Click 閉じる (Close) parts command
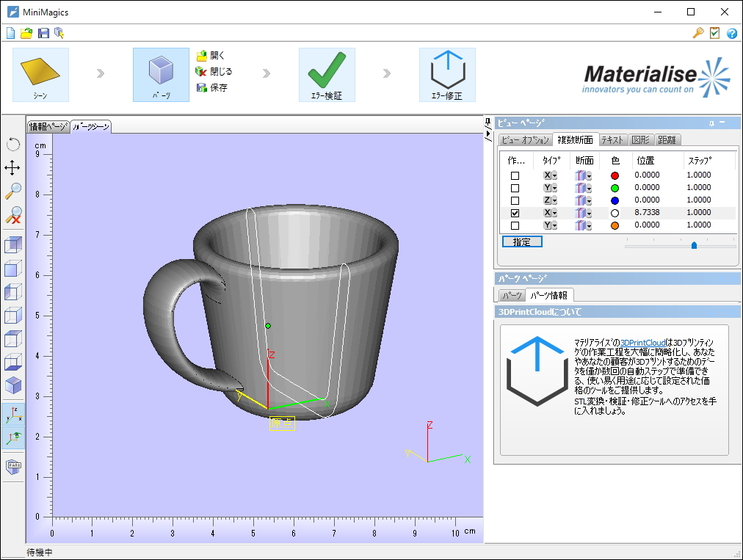 pos(214,71)
